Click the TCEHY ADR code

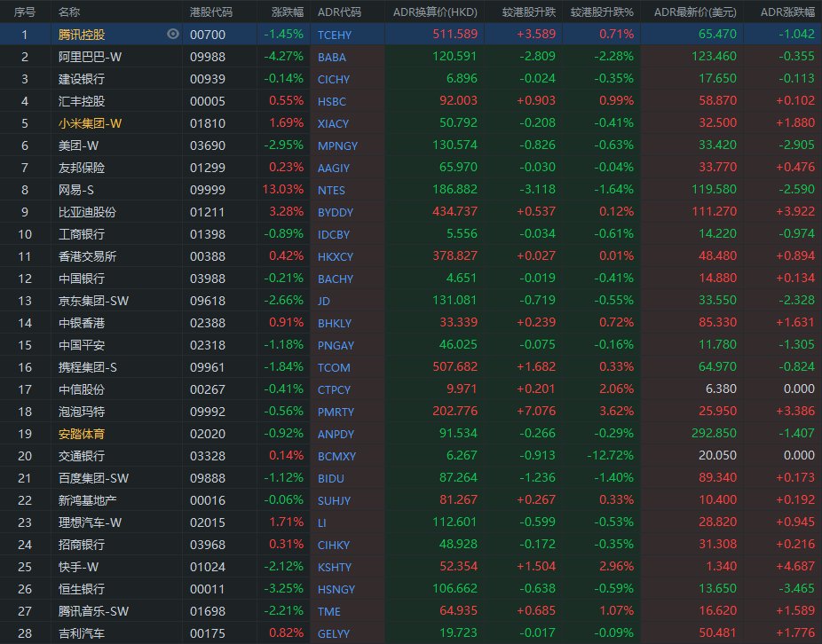pos(335,35)
